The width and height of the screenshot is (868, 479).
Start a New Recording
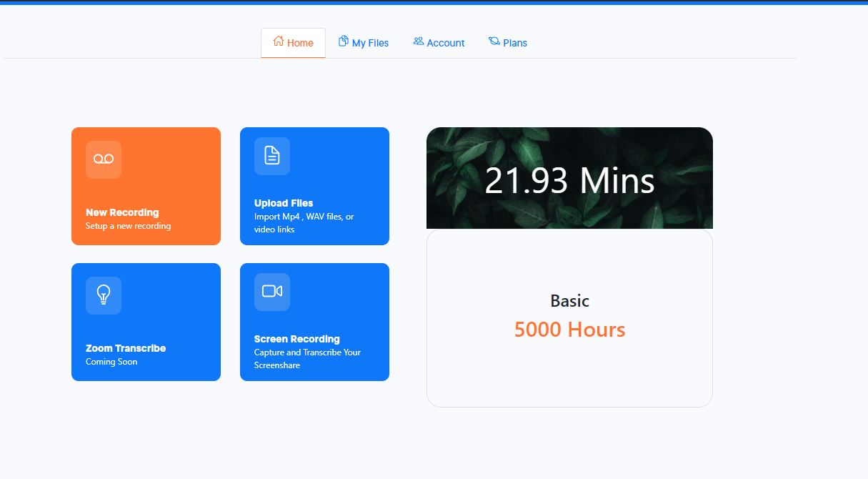[146, 186]
